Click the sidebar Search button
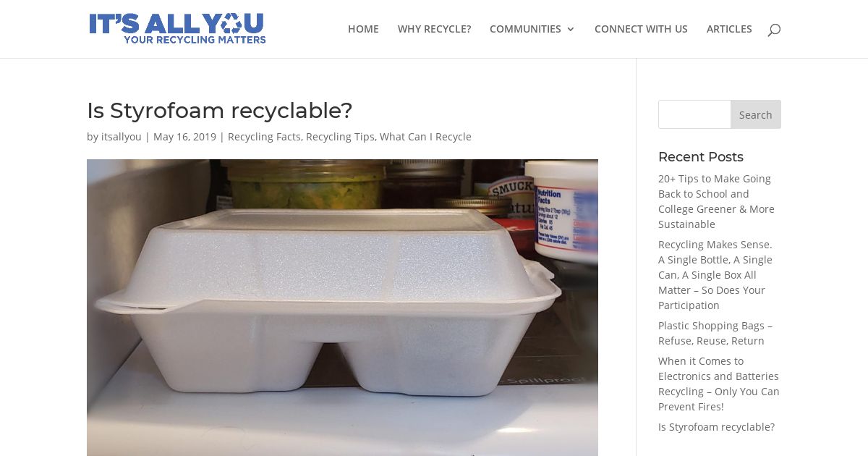The image size is (868, 456). 756,114
